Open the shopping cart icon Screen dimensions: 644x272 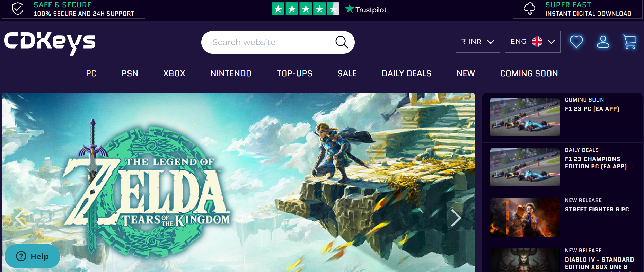pos(630,42)
